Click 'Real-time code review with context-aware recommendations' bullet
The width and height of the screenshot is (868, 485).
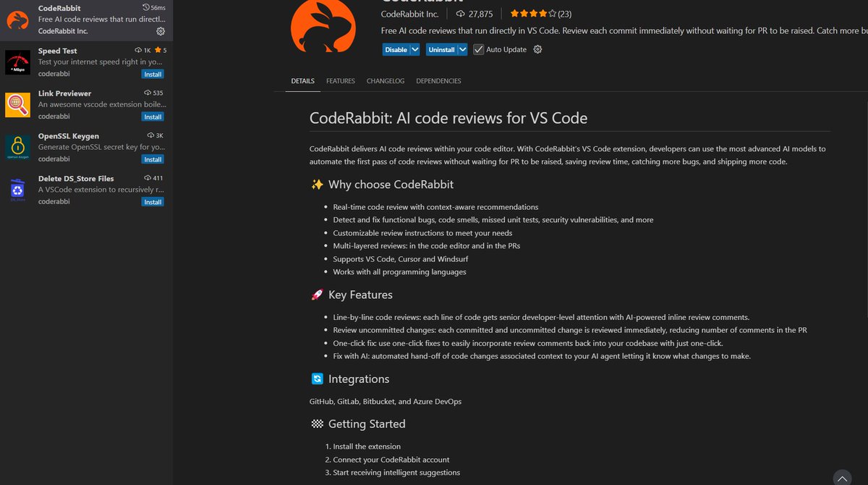[436, 207]
